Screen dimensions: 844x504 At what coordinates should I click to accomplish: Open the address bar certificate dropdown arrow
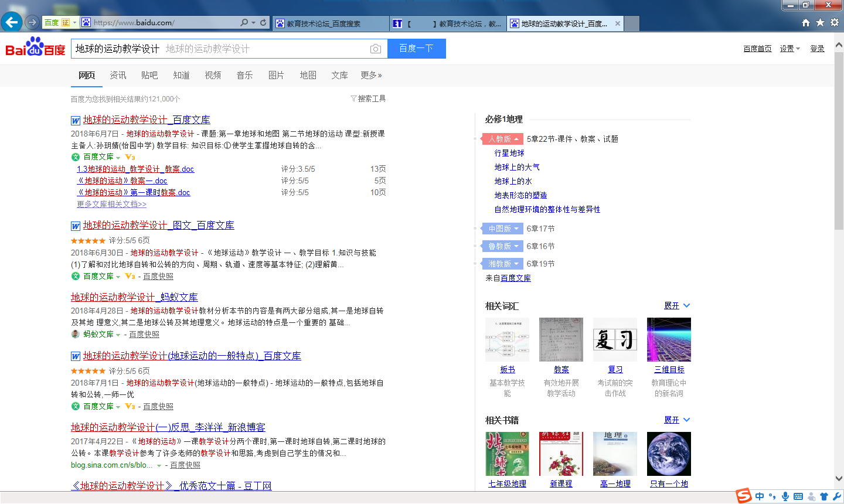point(74,22)
